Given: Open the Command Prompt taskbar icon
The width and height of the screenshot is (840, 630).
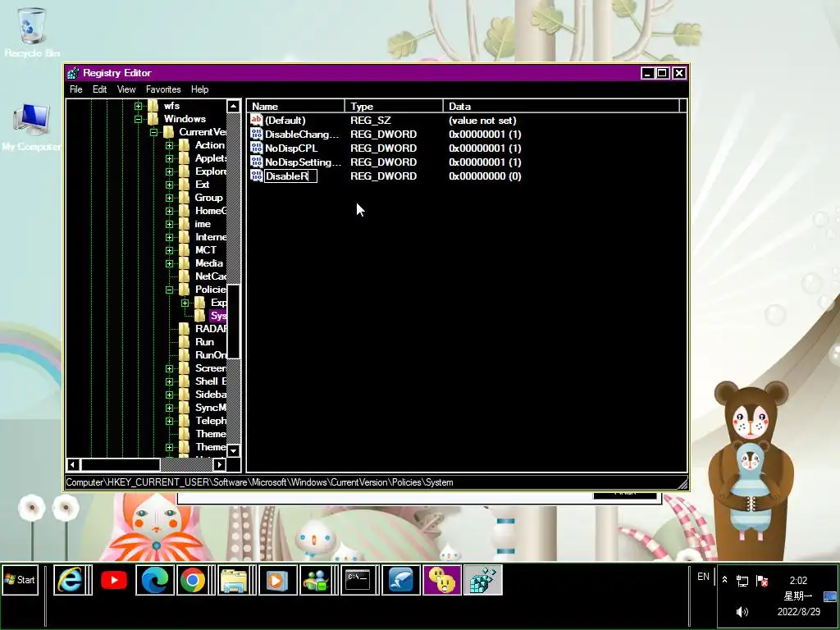Looking at the screenshot, I should (358, 580).
